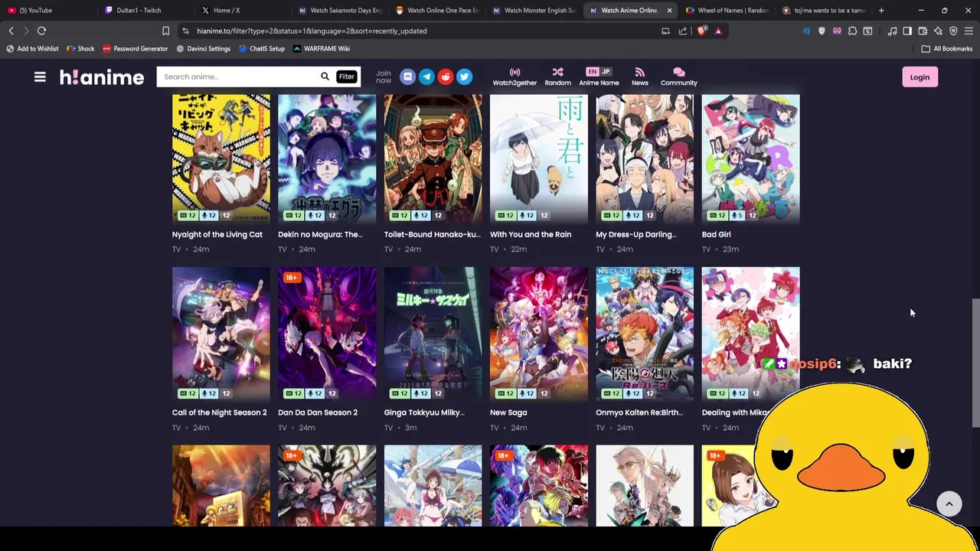Open the Extensions puzzle icon
This screenshot has width=980, height=551.
click(x=852, y=31)
